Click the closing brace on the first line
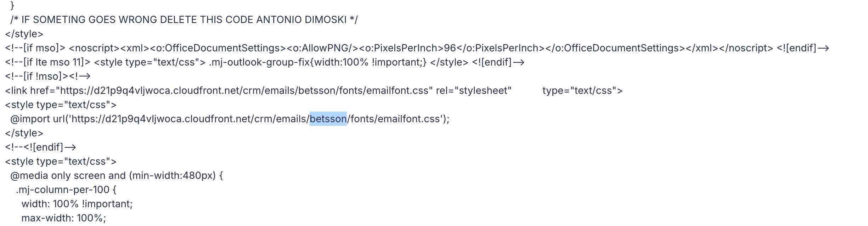 tap(12, 5)
